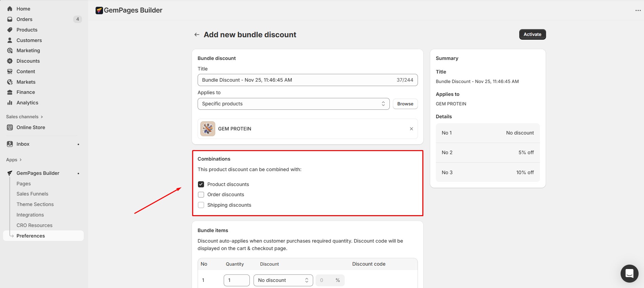
Task: Click the back arrow beside the page title
Action: 197,35
